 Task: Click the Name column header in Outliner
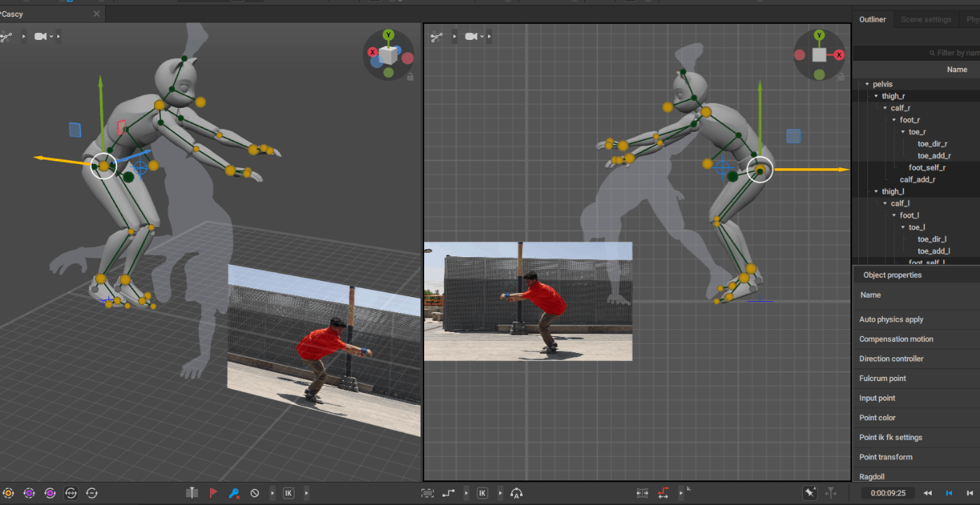click(x=957, y=69)
